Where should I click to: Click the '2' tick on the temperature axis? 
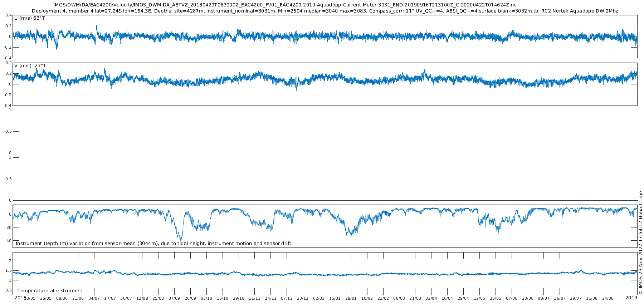(10, 261)
